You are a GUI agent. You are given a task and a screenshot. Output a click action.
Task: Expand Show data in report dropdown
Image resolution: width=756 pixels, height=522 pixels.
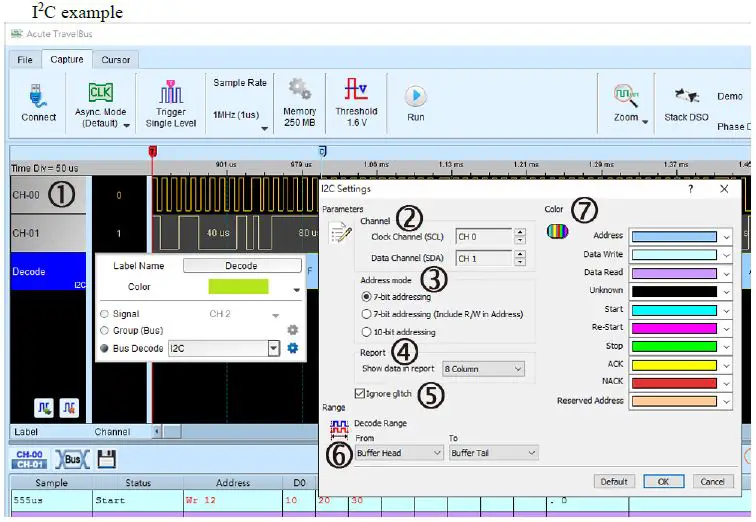coord(483,369)
